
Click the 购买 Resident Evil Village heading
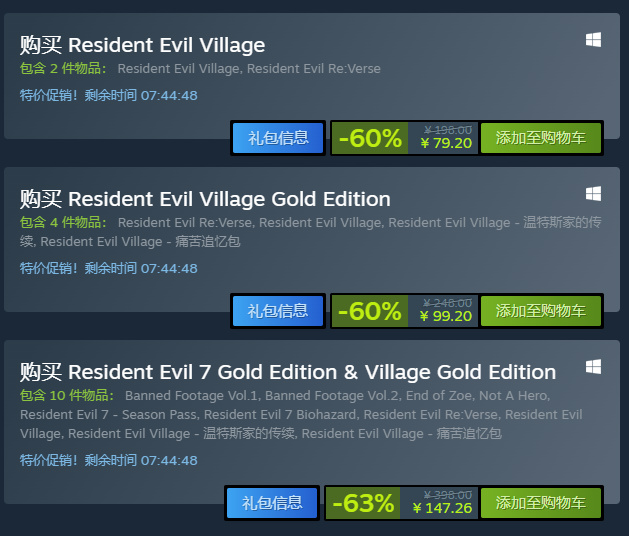pyautogui.click(x=142, y=45)
